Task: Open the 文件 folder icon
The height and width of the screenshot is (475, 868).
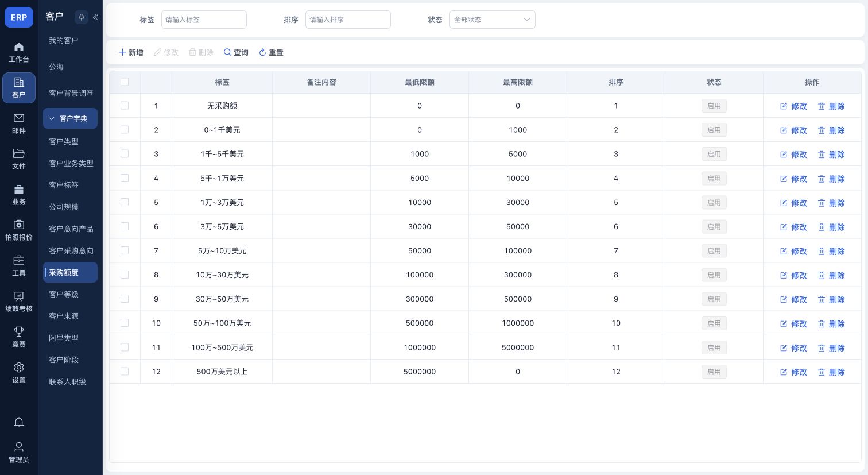Action: click(19, 153)
